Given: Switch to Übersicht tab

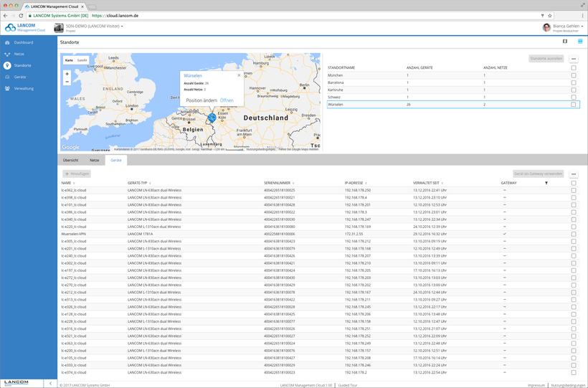Looking at the screenshot, I should coord(70,160).
